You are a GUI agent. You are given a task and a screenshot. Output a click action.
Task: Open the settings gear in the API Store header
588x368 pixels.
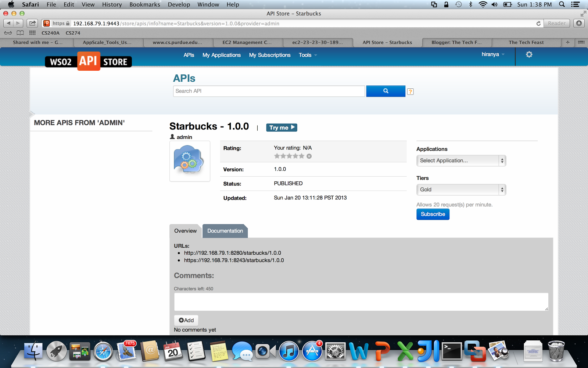[529, 54]
